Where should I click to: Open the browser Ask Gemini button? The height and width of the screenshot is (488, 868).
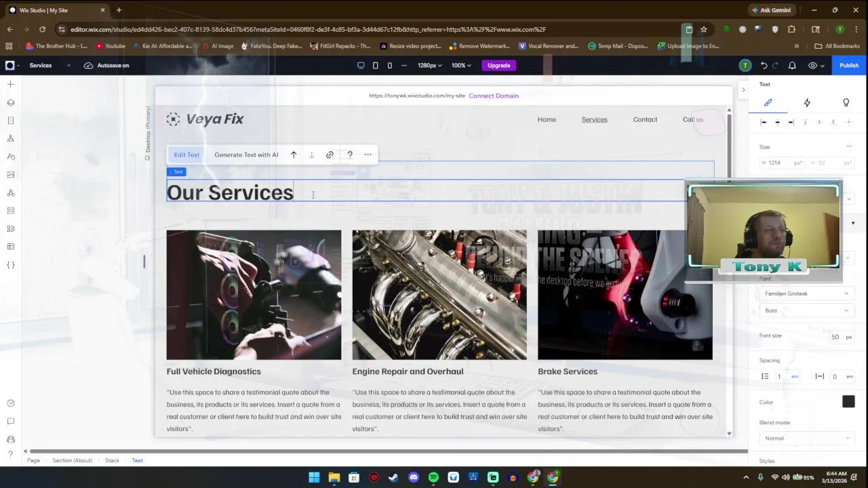tap(771, 10)
